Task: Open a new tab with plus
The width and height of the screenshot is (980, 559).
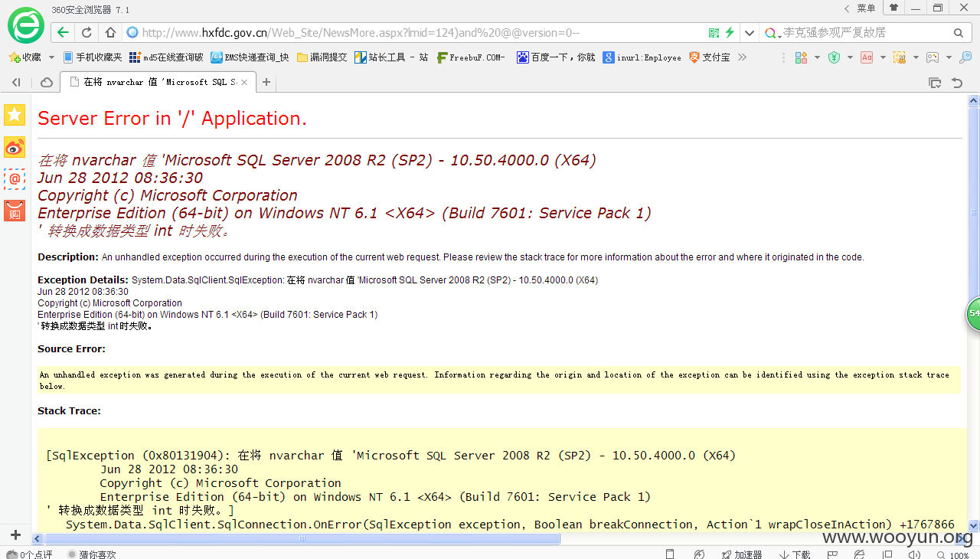Action: (x=266, y=82)
